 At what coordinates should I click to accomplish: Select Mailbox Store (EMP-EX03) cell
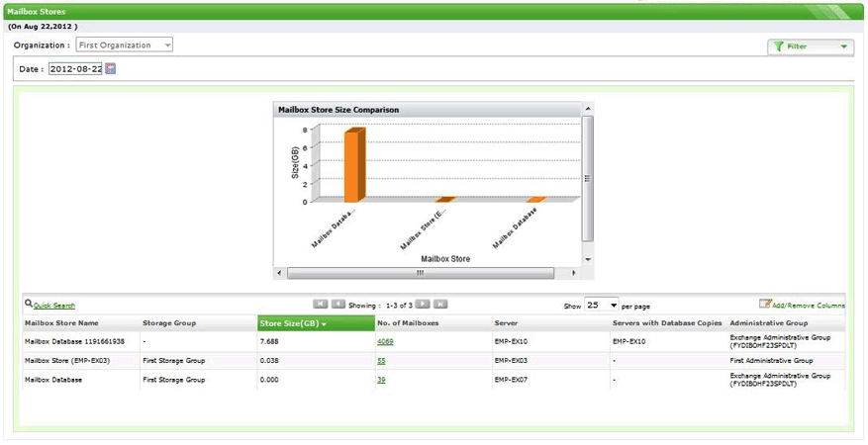point(67,360)
